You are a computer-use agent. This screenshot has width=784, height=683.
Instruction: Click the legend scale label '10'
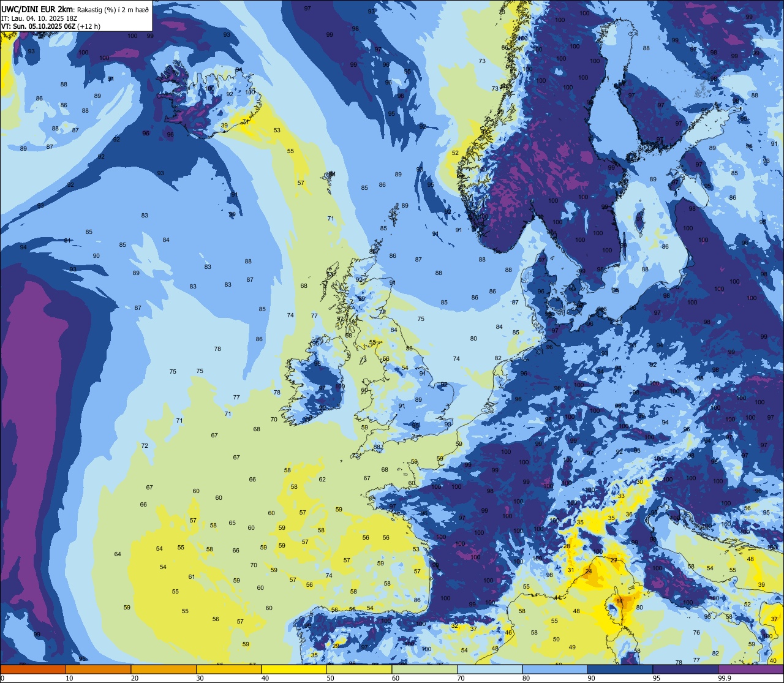tap(69, 678)
